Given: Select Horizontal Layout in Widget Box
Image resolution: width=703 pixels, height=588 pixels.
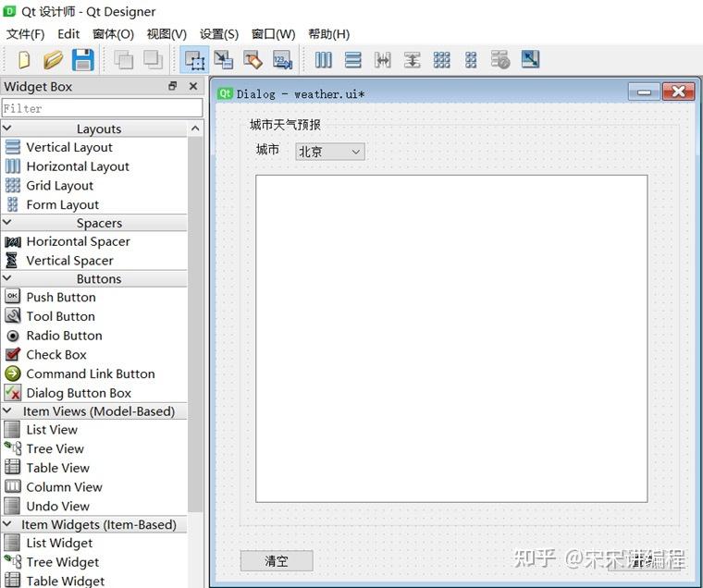Looking at the screenshot, I should (x=94, y=166).
